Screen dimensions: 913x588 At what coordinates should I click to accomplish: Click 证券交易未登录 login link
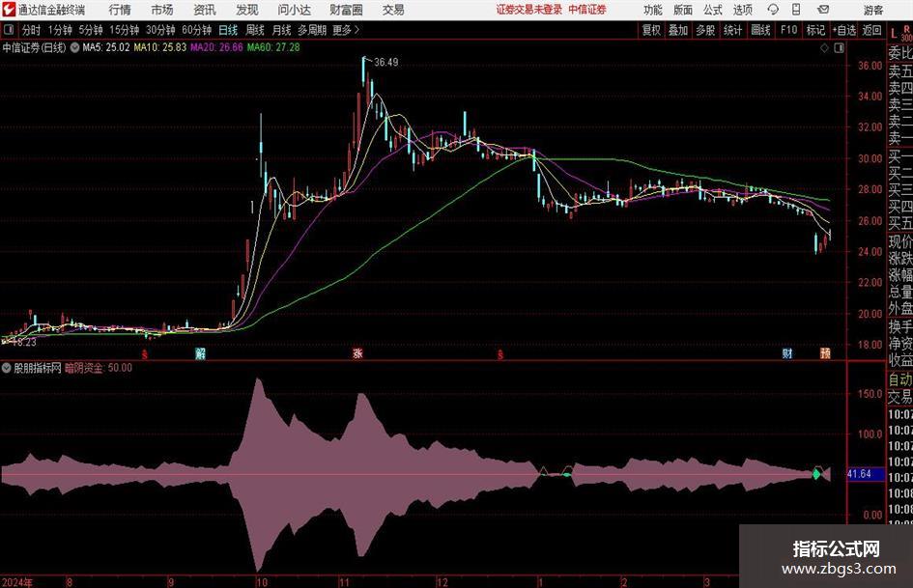coord(529,10)
